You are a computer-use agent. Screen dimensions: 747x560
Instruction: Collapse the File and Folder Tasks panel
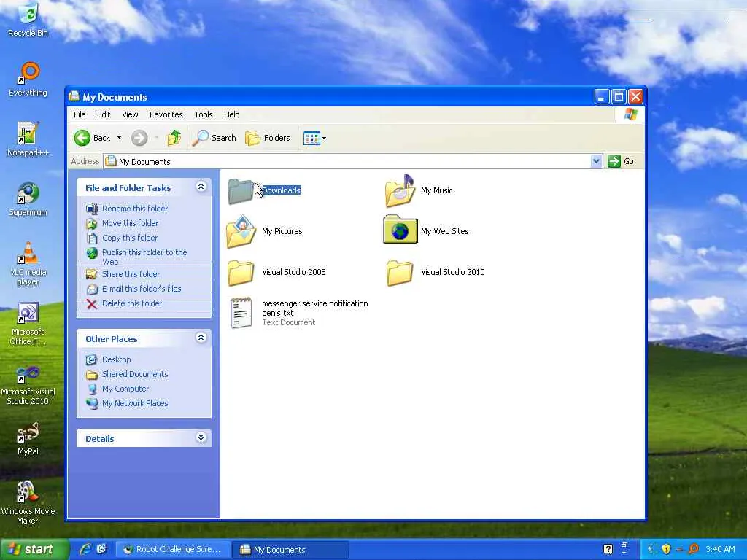click(x=201, y=187)
